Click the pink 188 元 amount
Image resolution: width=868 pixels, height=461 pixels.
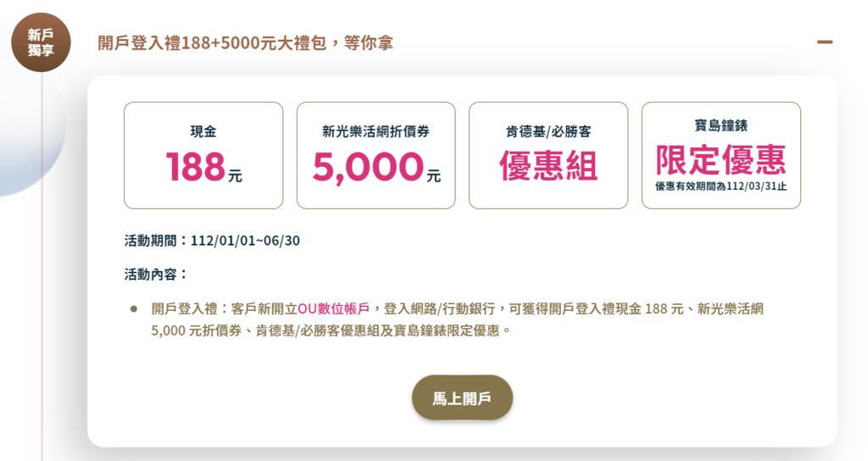203,167
